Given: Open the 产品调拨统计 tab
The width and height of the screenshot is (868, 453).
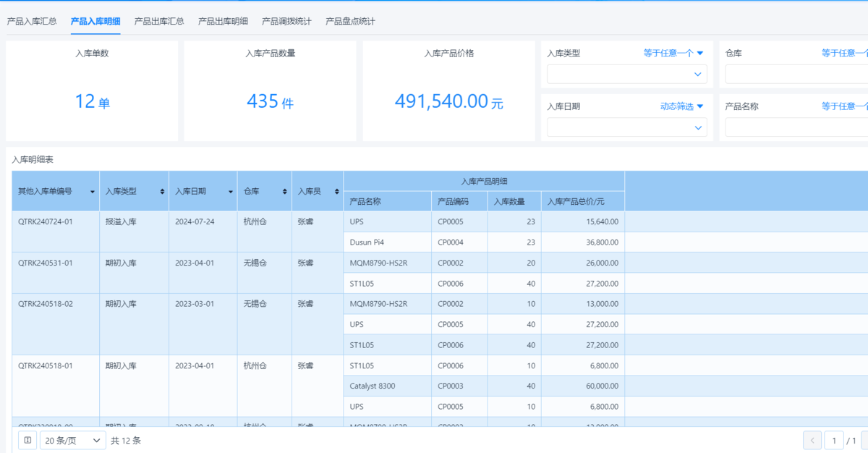Looking at the screenshot, I should [286, 21].
